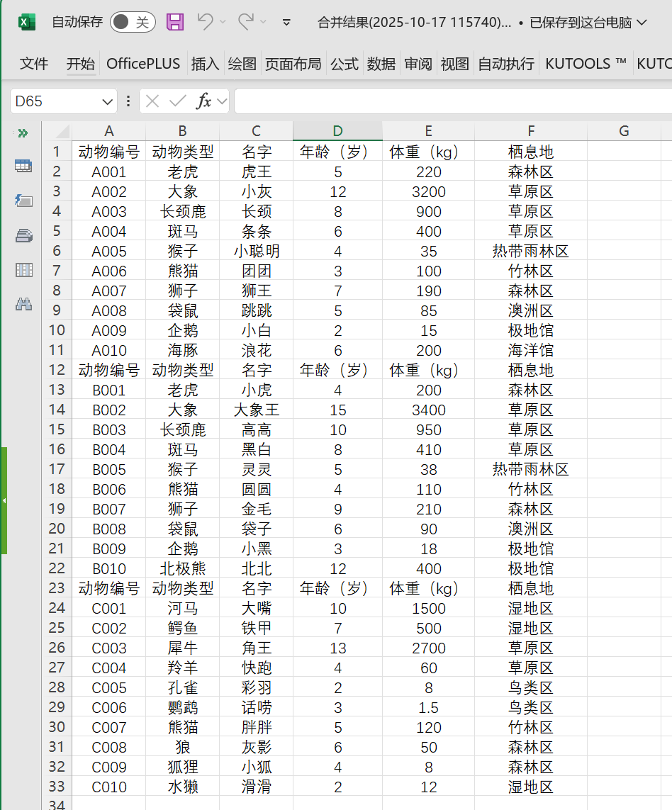Open the Quick Access Toolbar customize dropdown
Viewport: 672px width, 810px height.
(x=286, y=22)
